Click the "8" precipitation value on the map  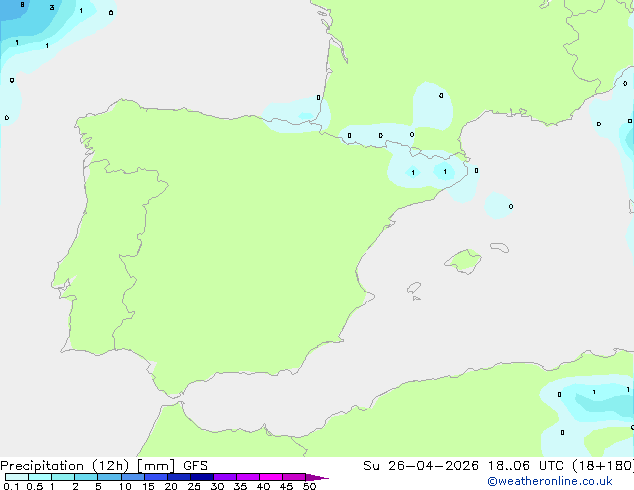coord(23,5)
